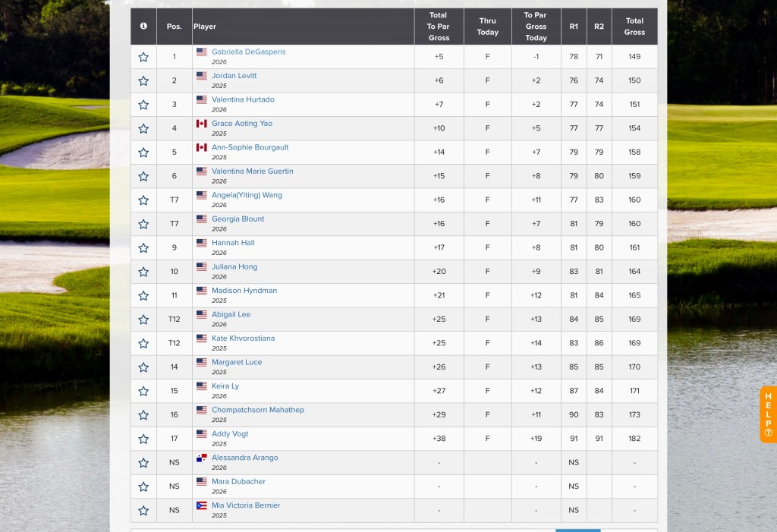
Task: Sort by Total To Par Gross column
Action: coord(439,27)
